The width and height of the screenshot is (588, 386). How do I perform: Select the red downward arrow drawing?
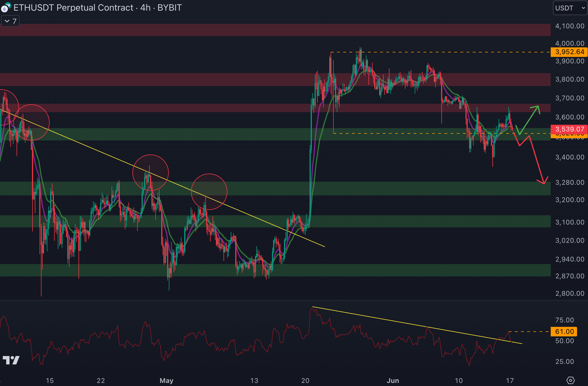pyautogui.click(x=537, y=160)
